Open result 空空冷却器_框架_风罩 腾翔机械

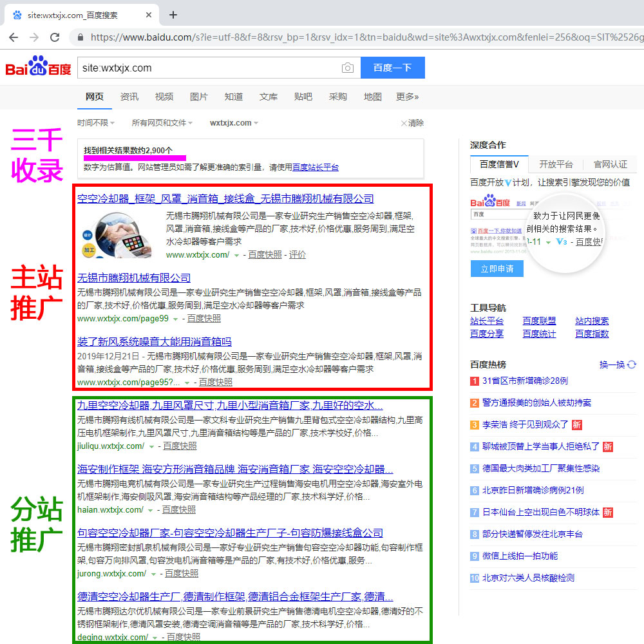click(x=225, y=199)
